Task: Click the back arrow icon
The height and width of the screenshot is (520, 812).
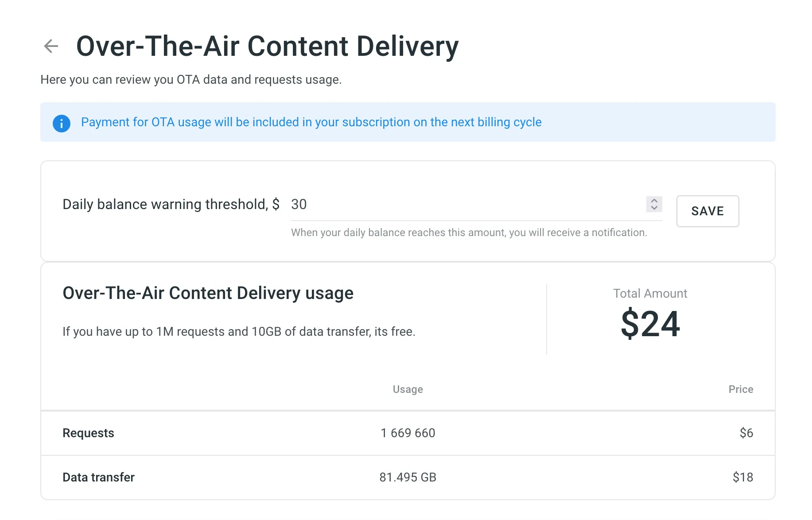Action: coord(51,46)
